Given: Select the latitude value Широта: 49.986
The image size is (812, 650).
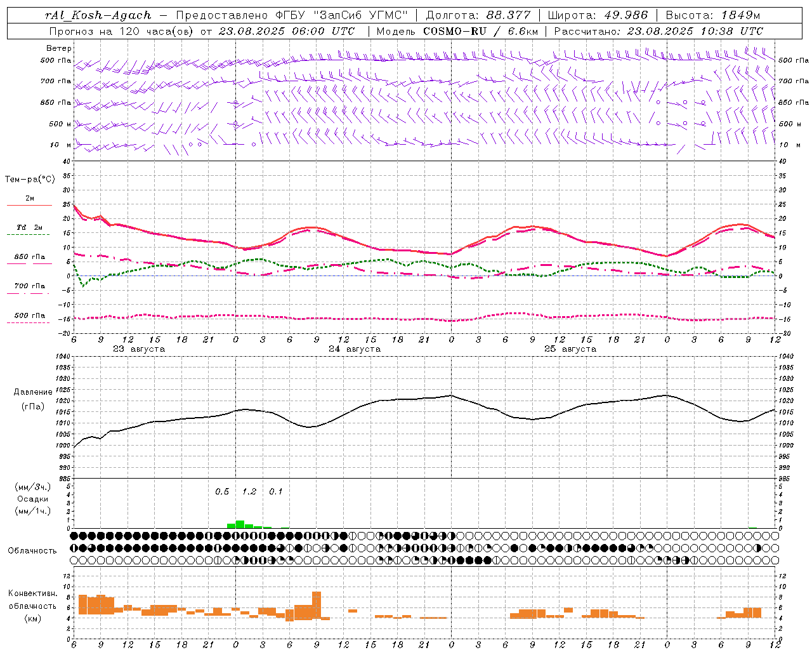Looking at the screenshot, I should click(598, 15).
